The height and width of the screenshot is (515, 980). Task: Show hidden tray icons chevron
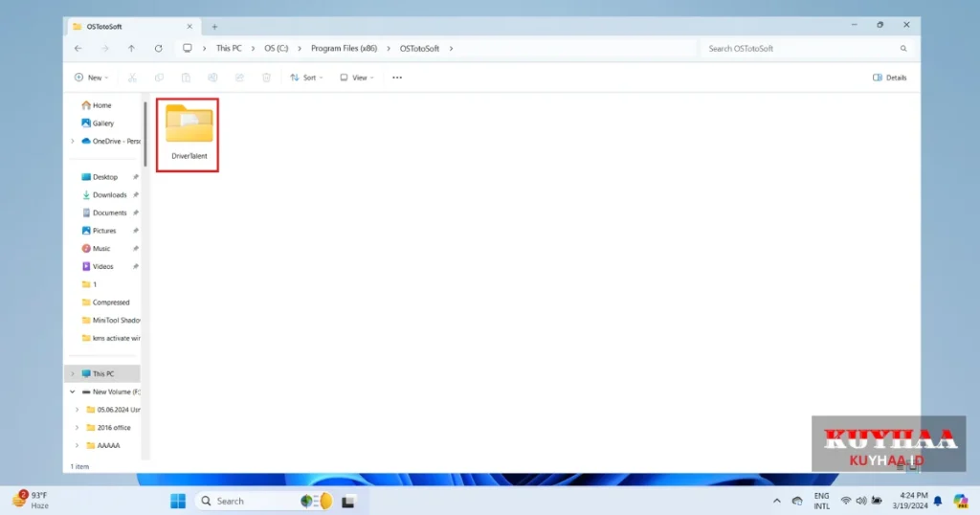pos(776,501)
